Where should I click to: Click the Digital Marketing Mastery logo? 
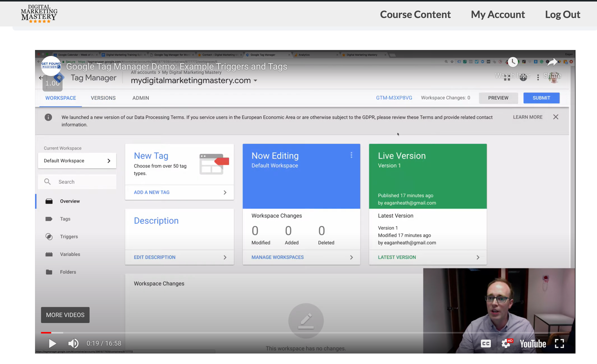point(39,14)
